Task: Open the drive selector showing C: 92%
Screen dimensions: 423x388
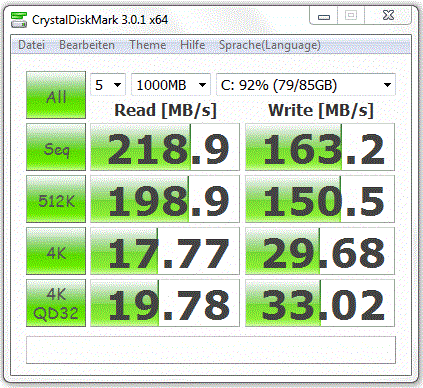Action: tap(306, 85)
